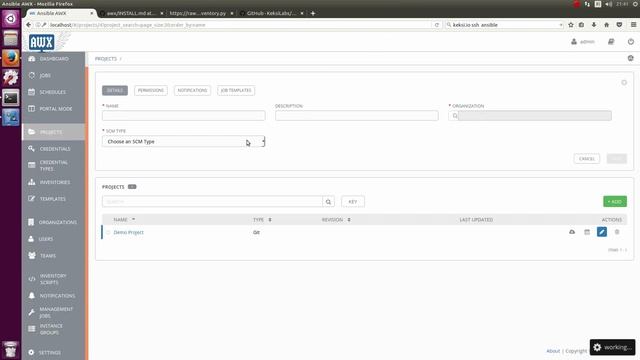The height and width of the screenshot is (360, 640).
Task: Open the admin user menu
Action: tap(583, 42)
